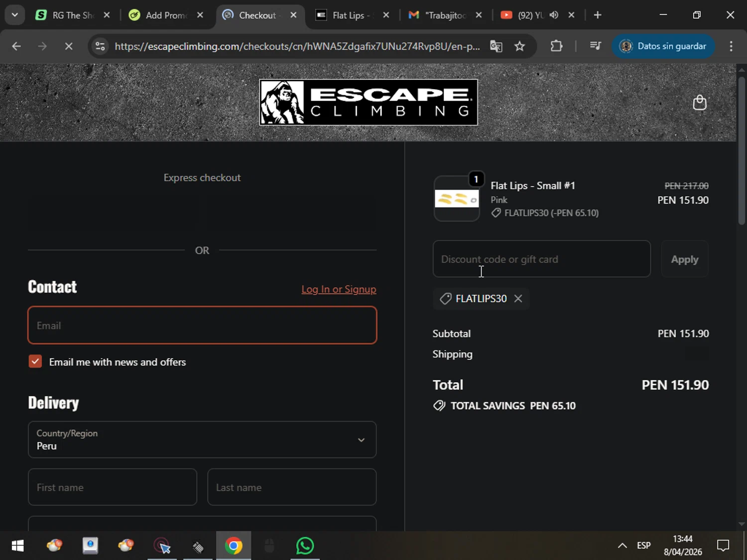The image size is (747, 560).
Task: Stop loading the page
Action: point(69,46)
